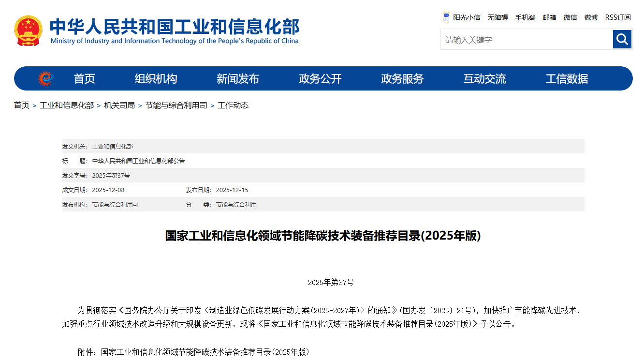Open the 无障碍 accessibility link
The height and width of the screenshot is (363, 644).
pyautogui.click(x=498, y=17)
